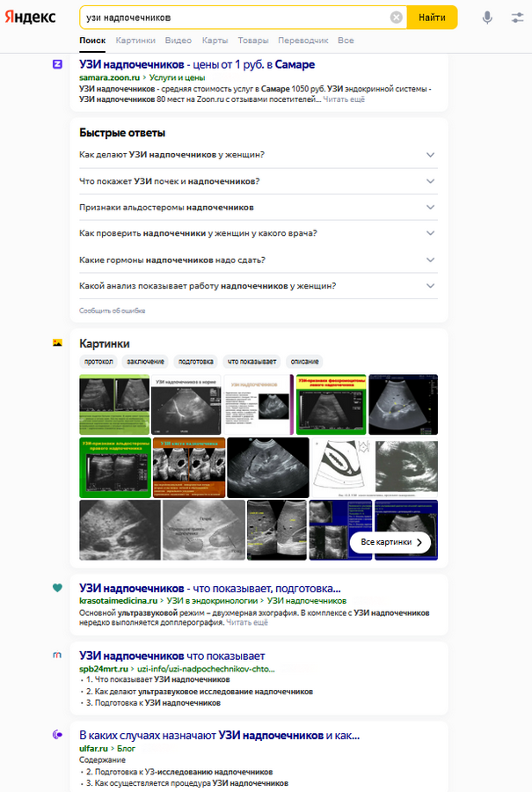
Task: Open the Блог breadcrumb link
Action: [127, 749]
